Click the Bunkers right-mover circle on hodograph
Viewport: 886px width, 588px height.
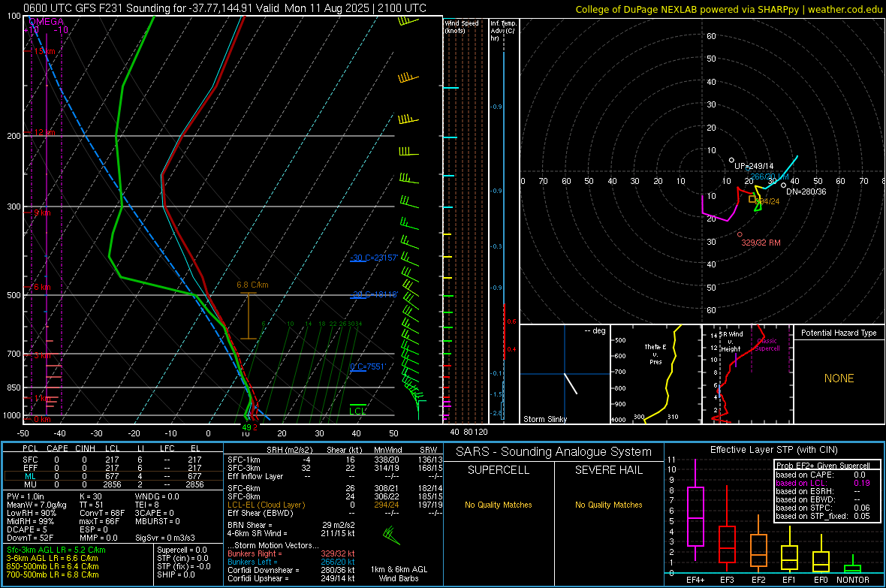[x=740, y=234]
